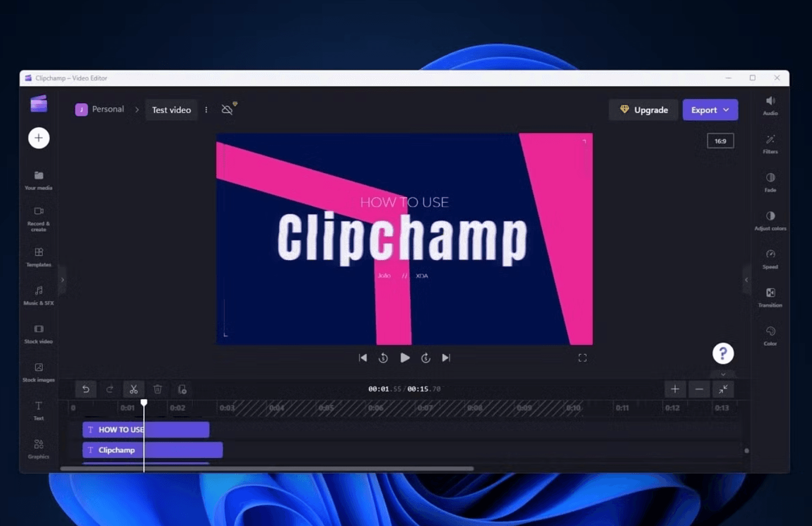
Task: Open Music & SFX library
Action: pyautogui.click(x=39, y=295)
